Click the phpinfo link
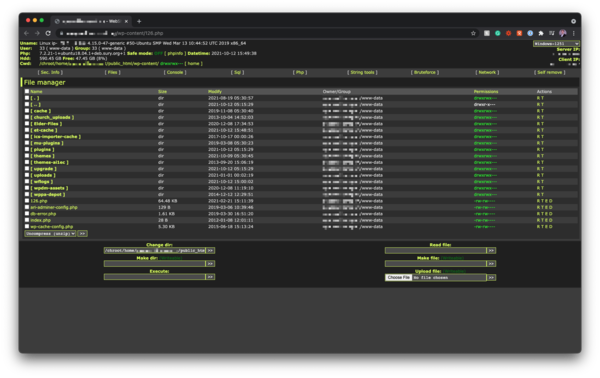Screen dimensions: 600x378 pos(175,54)
